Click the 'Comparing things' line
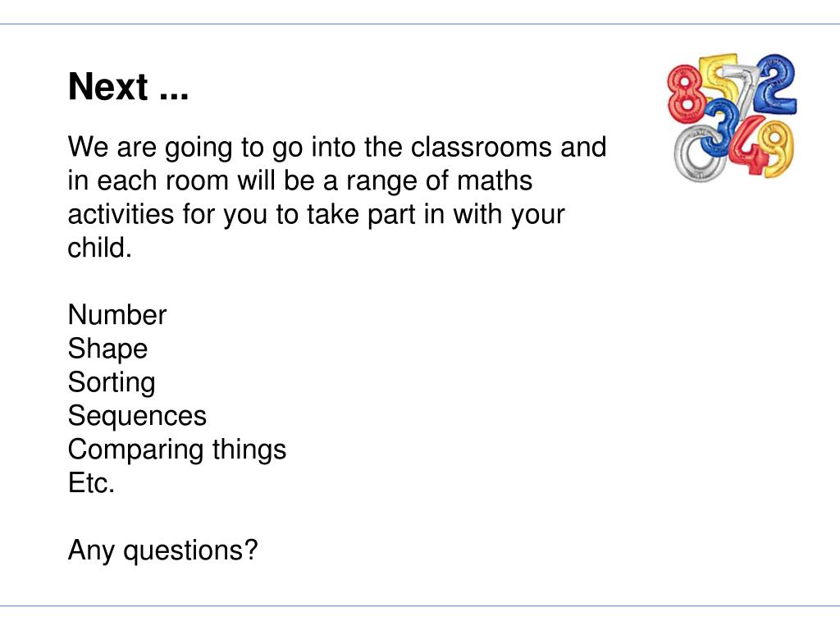The width and height of the screenshot is (840, 630). click(x=177, y=450)
